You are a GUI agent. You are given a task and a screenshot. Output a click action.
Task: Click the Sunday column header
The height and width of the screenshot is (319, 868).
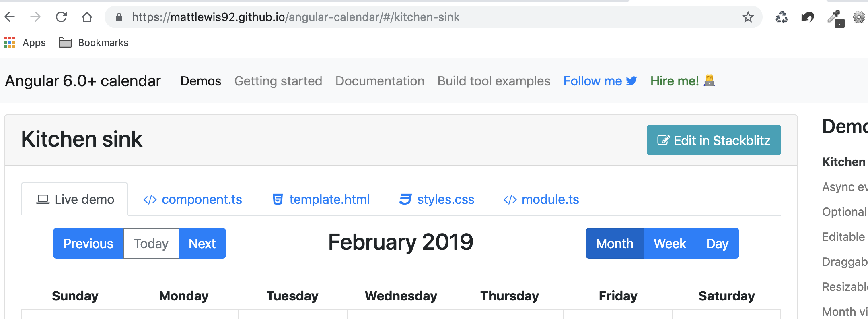click(x=75, y=296)
